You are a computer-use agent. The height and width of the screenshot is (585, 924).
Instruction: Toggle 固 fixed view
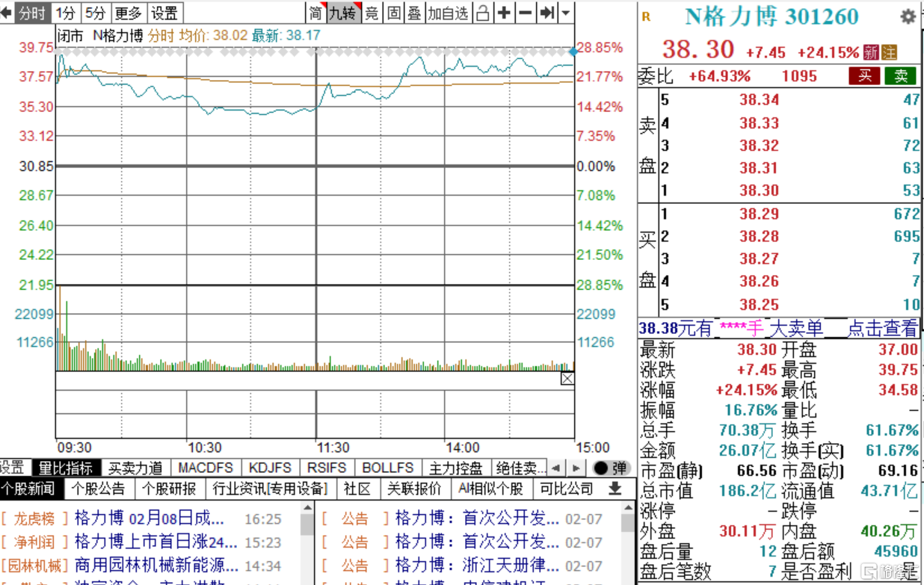[x=393, y=13]
